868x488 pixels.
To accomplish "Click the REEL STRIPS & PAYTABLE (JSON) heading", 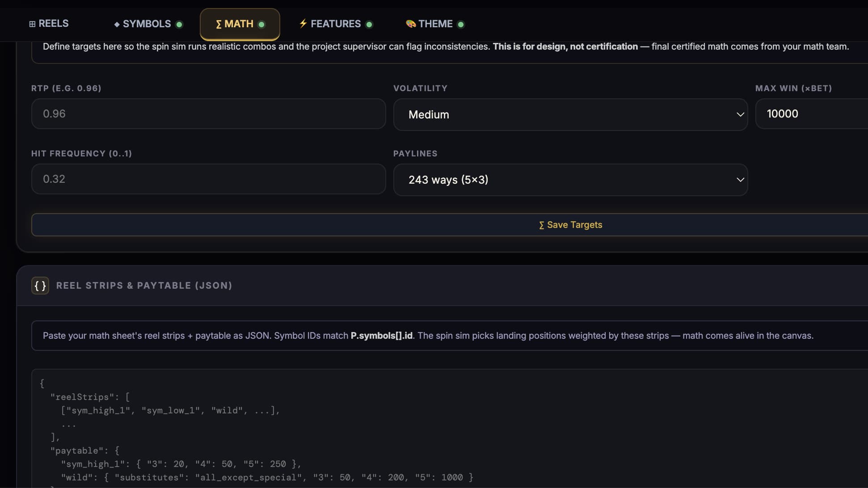I will (x=144, y=286).
